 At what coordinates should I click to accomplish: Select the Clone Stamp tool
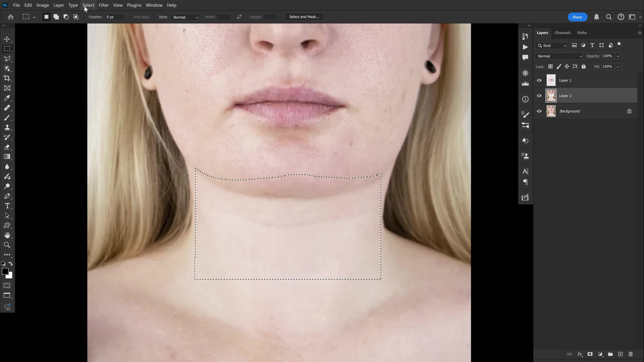(x=7, y=127)
